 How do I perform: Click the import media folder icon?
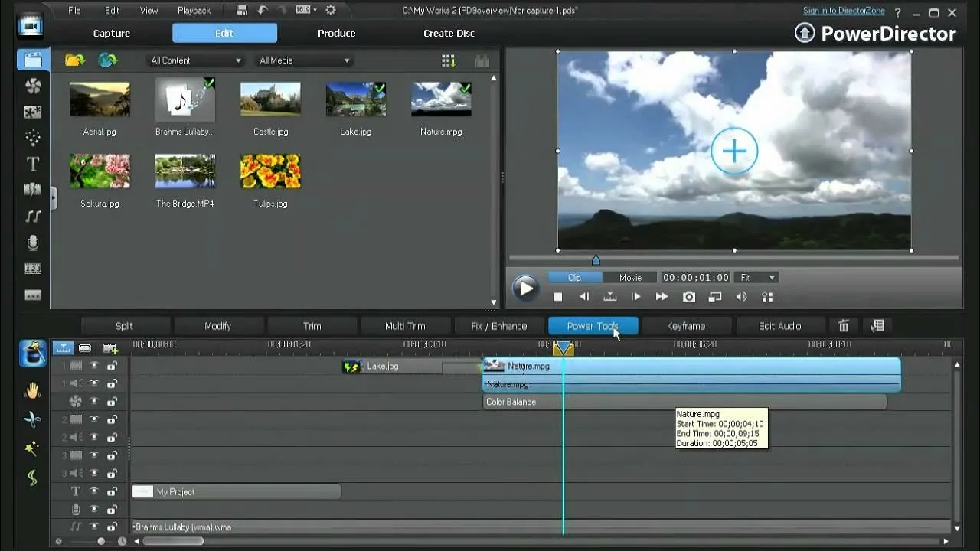pos(74,60)
